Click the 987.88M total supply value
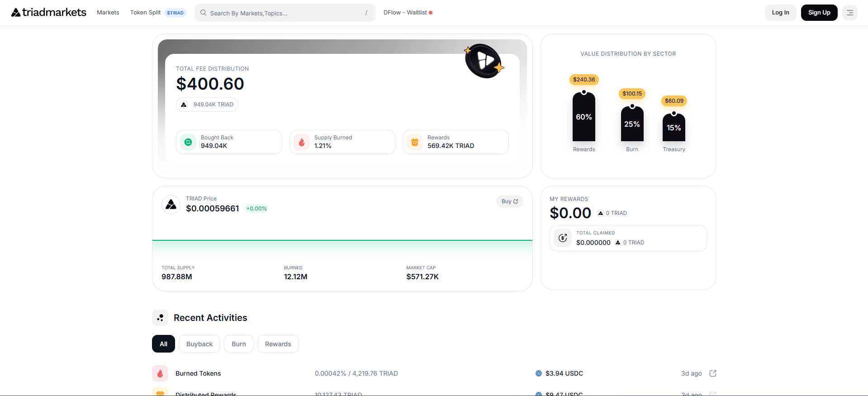Image resolution: width=868 pixels, height=396 pixels. pos(177,277)
